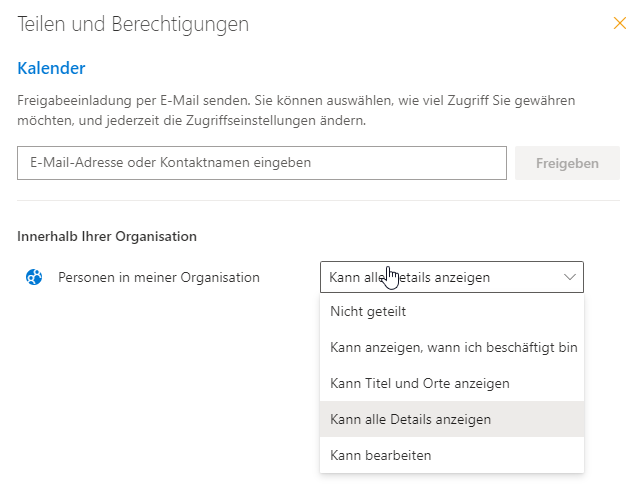Select "Kann Titel und Orte anzeigen"
626x493 pixels.
420,383
